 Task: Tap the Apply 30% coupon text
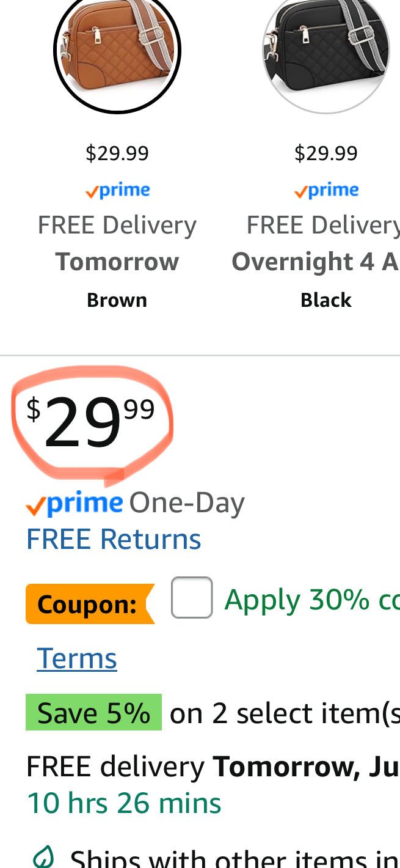pos(312,600)
